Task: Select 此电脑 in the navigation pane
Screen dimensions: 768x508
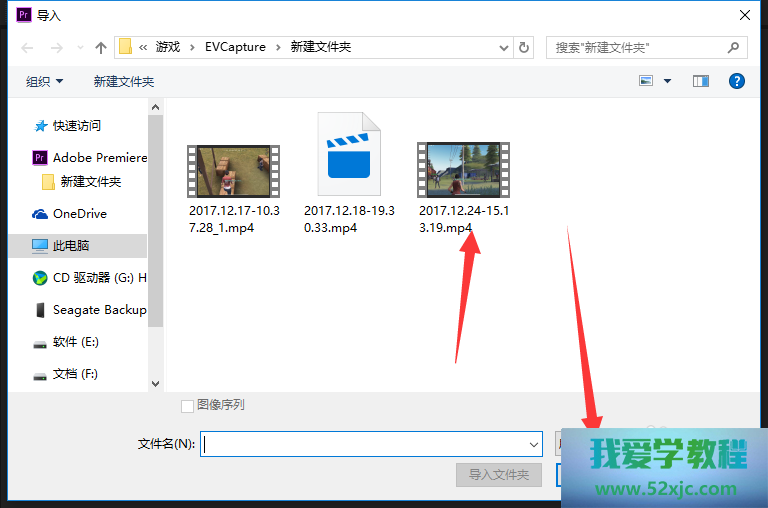Action: coord(70,245)
